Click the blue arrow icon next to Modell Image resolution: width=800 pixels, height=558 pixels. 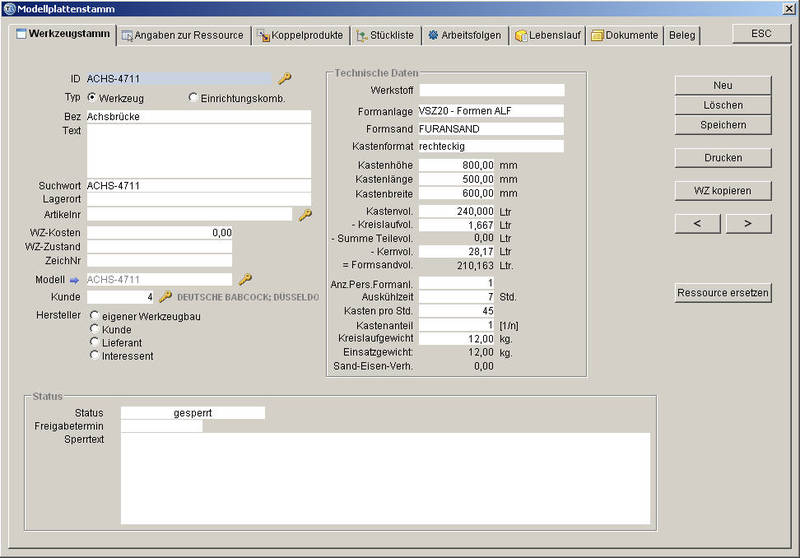point(73,280)
